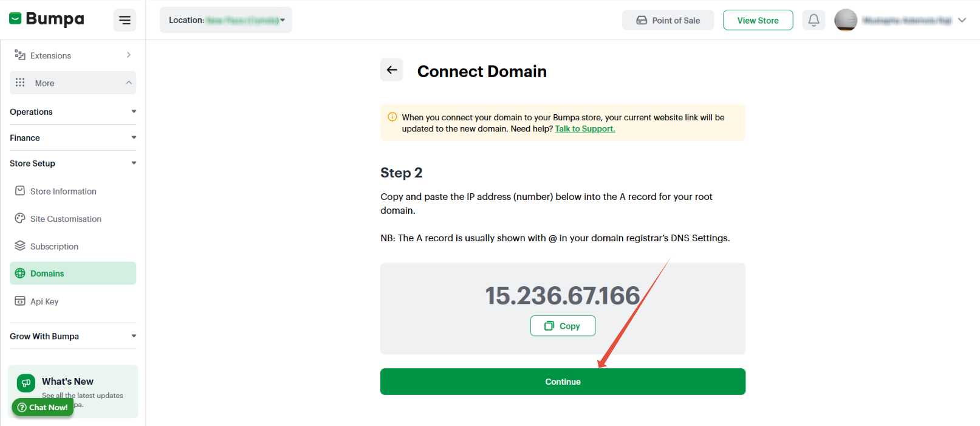The image size is (980, 426).
Task: Click the Subscription layers icon
Action: click(x=20, y=246)
